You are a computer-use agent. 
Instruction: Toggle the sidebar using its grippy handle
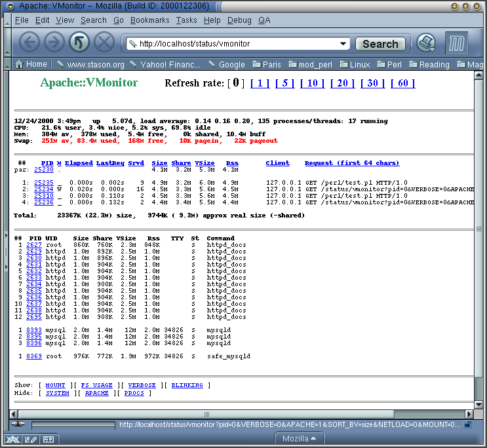point(6,251)
